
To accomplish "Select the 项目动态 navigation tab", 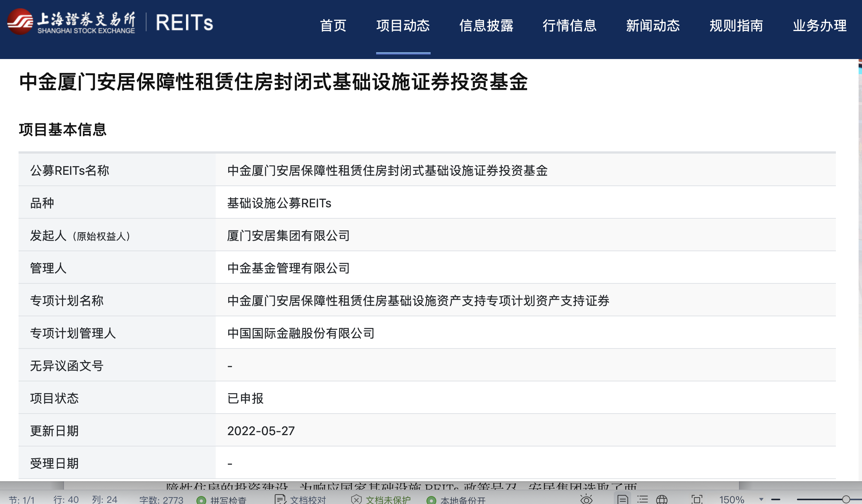I will tap(403, 25).
